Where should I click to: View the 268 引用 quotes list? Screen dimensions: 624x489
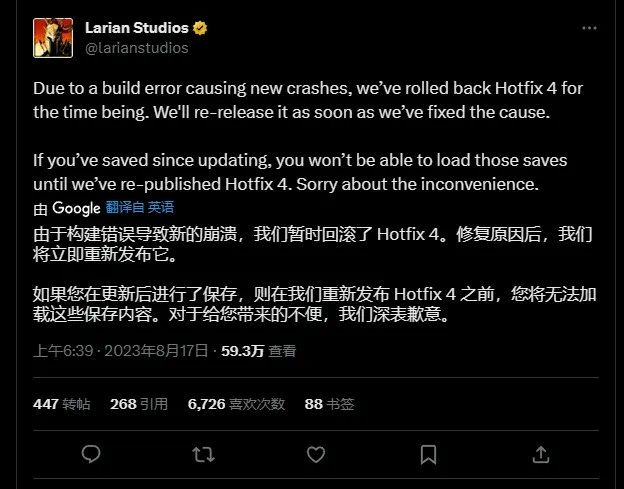[139, 404]
